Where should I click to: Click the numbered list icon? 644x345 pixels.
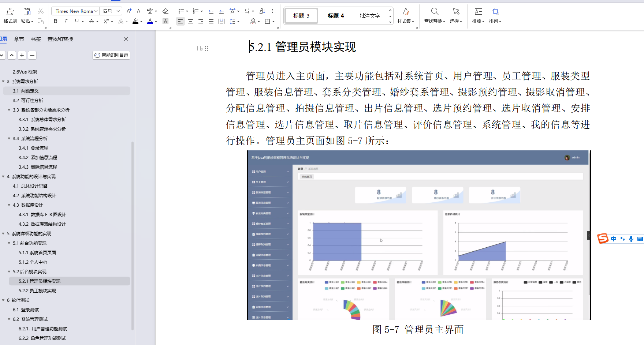pyautogui.click(x=196, y=11)
